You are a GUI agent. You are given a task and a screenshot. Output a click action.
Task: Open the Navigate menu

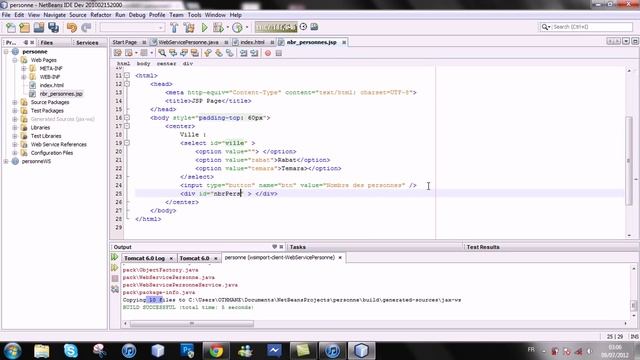coord(55,15)
